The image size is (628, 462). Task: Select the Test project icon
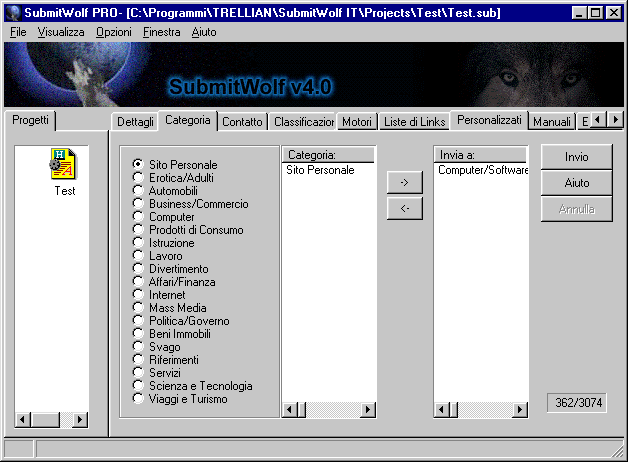tap(64, 164)
